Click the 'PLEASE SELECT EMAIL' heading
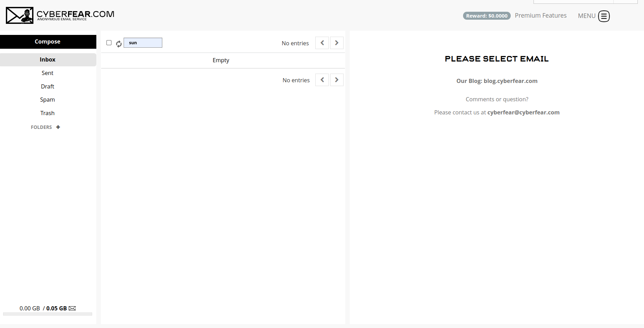 [497, 59]
